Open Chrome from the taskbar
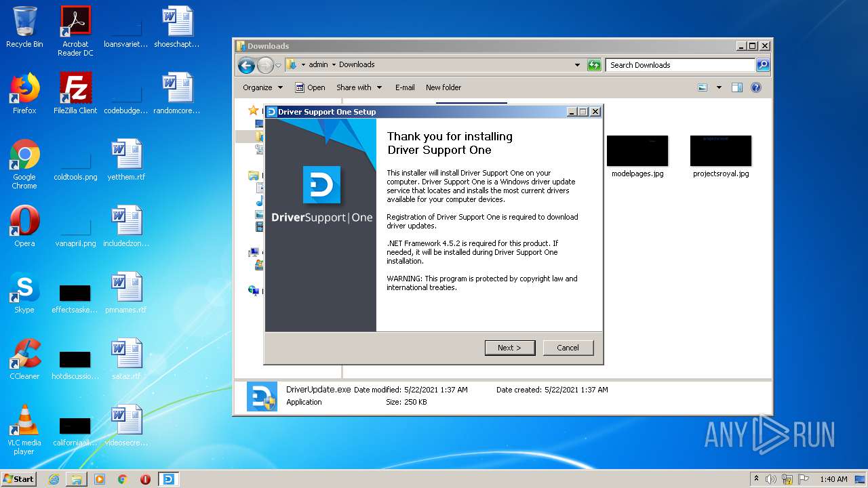Image resolution: width=868 pixels, height=488 pixels. 122,479
